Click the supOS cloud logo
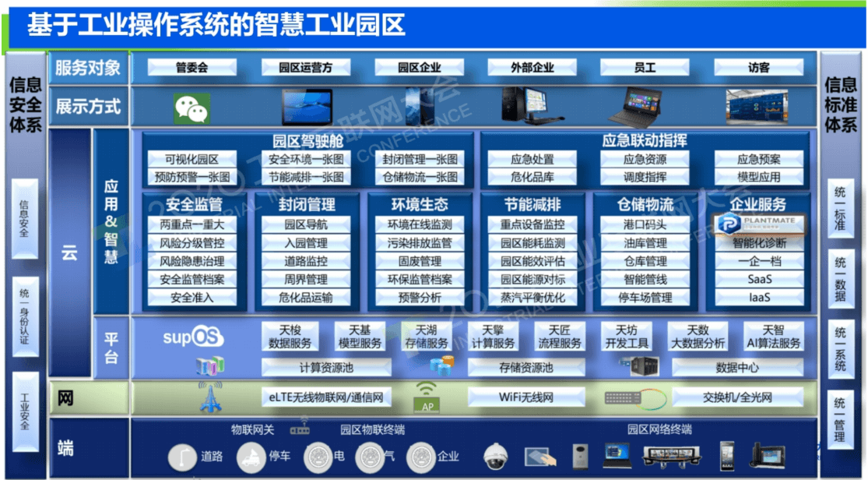Image resolution: width=868 pixels, height=480 pixels. coord(193,337)
